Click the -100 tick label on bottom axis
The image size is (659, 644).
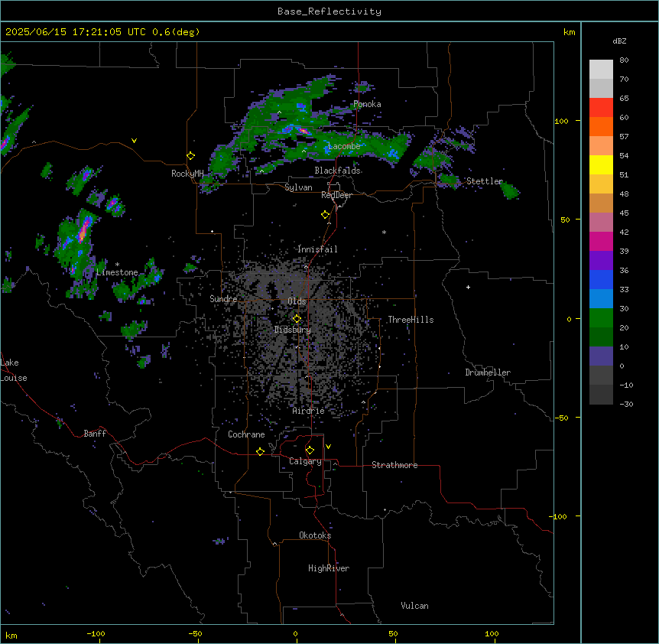[x=96, y=633]
